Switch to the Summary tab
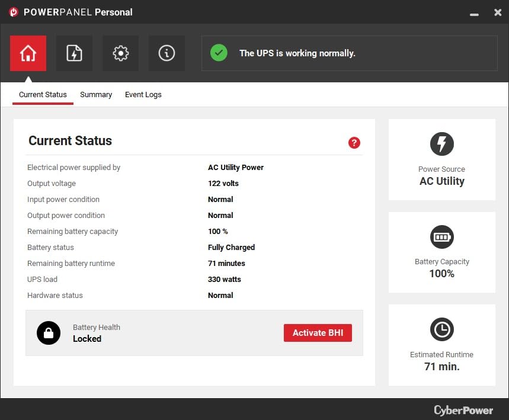The image size is (509, 420). click(x=96, y=95)
